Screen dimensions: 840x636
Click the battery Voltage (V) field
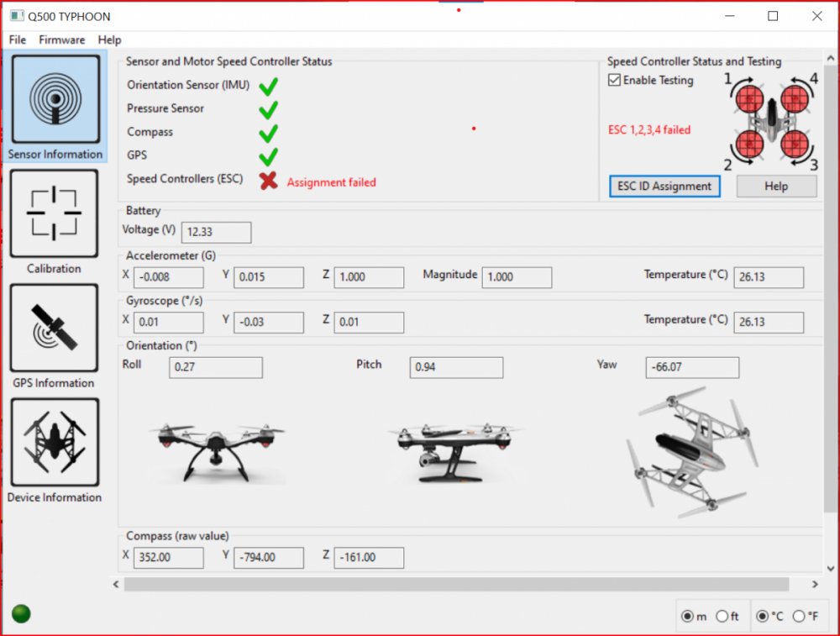pyautogui.click(x=217, y=232)
